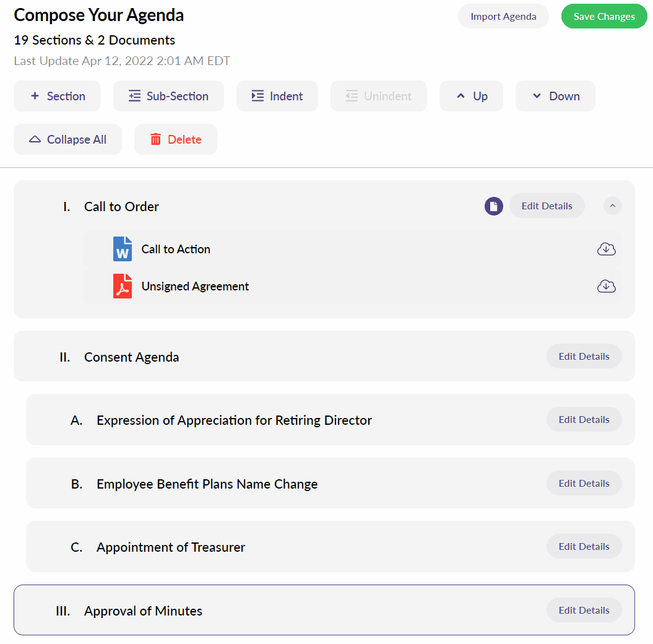Click the trash Delete icon
The image size is (653, 644).
pyautogui.click(x=155, y=139)
